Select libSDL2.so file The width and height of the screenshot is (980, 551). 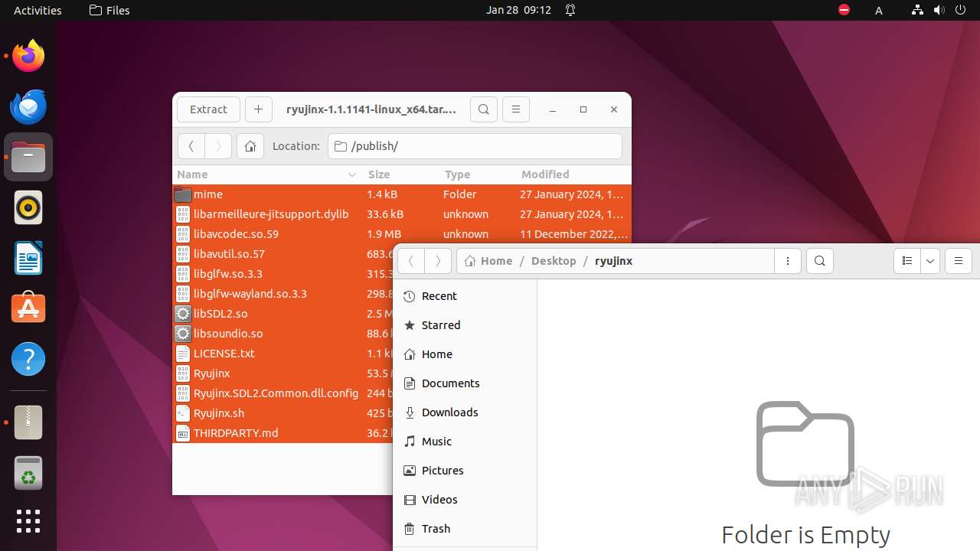coord(283,314)
